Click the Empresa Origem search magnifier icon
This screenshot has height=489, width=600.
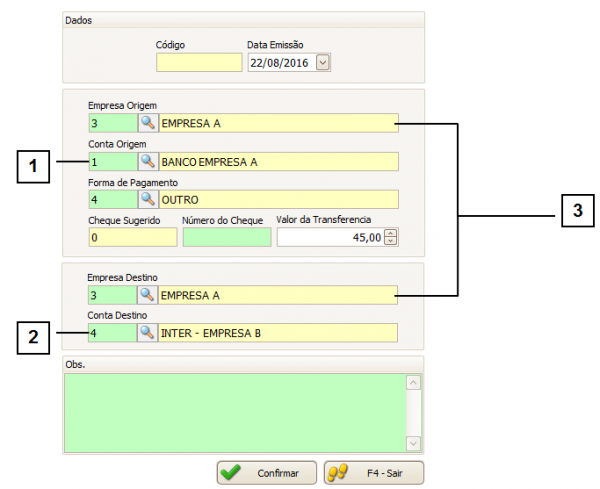147,124
